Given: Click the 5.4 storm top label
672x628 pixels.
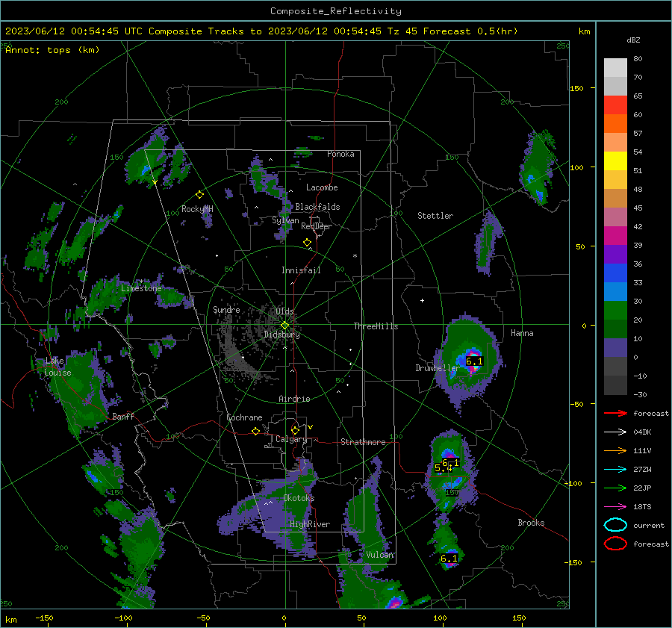Looking at the screenshot, I should [x=443, y=468].
